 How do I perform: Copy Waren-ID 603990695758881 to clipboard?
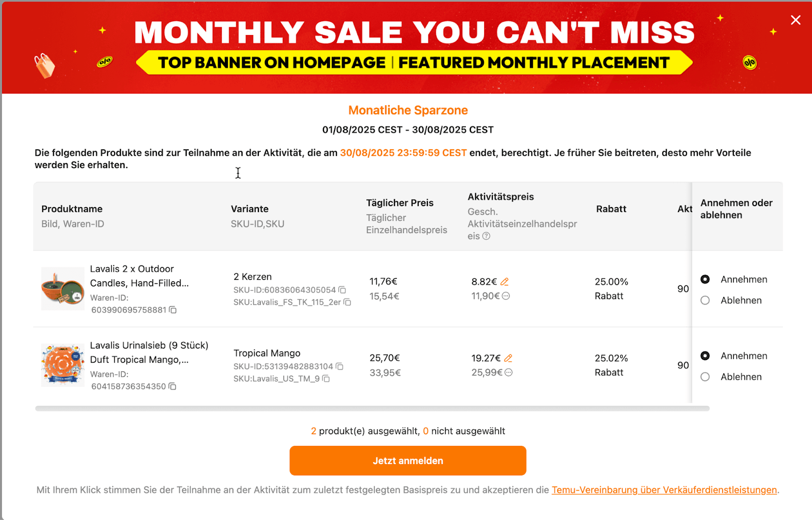(173, 310)
